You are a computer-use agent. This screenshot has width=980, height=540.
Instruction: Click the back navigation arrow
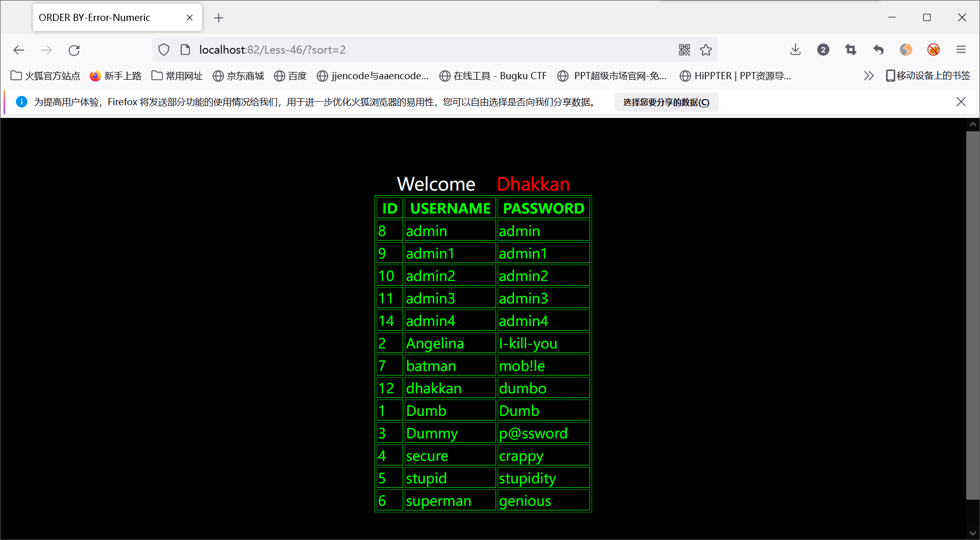point(19,50)
